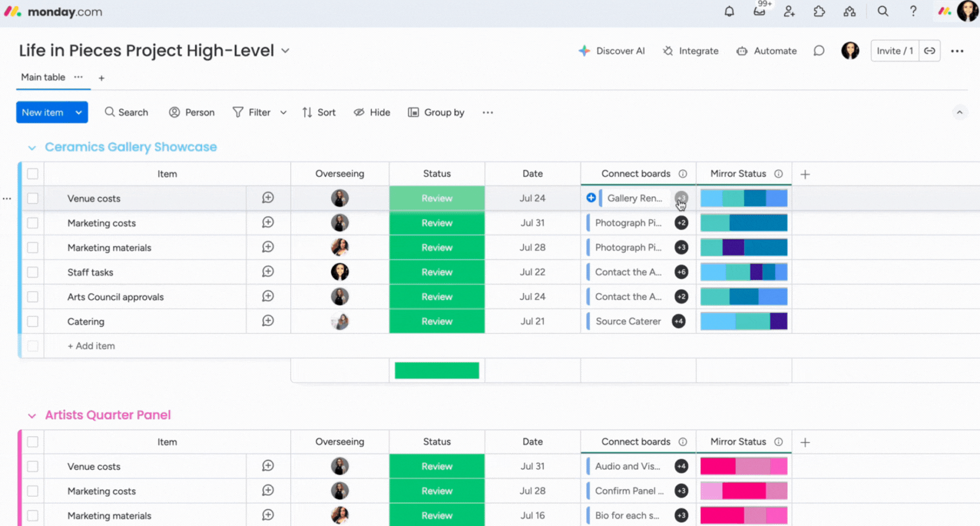The width and height of the screenshot is (980, 526).
Task: Click the invite members icon
Action: point(789,11)
